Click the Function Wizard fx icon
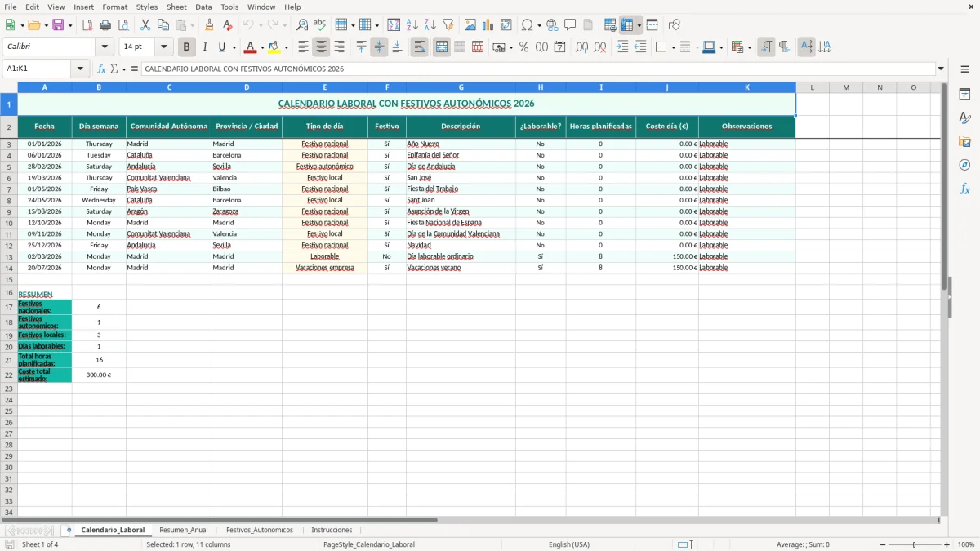This screenshot has width=980, height=551. (x=101, y=69)
